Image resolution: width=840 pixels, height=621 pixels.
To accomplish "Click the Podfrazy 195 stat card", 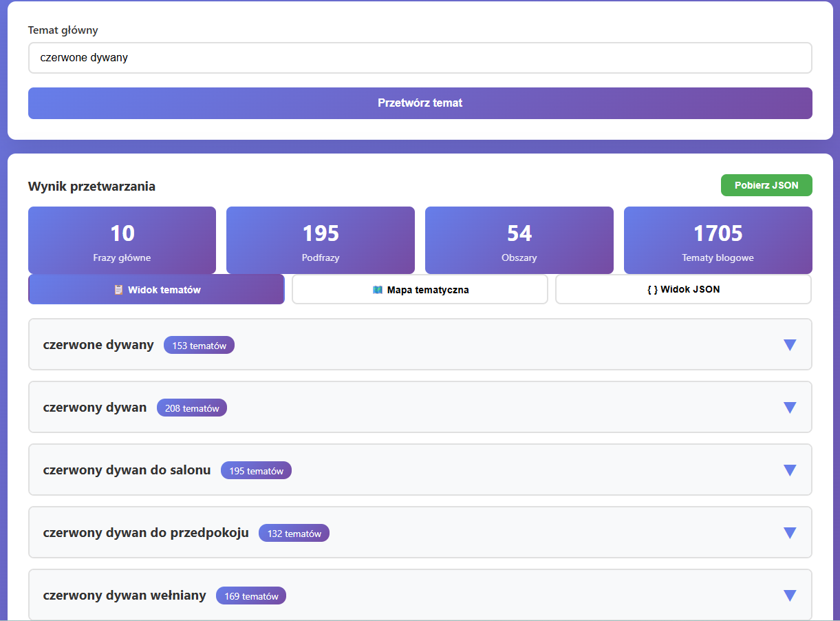I will tap(321, 240).
